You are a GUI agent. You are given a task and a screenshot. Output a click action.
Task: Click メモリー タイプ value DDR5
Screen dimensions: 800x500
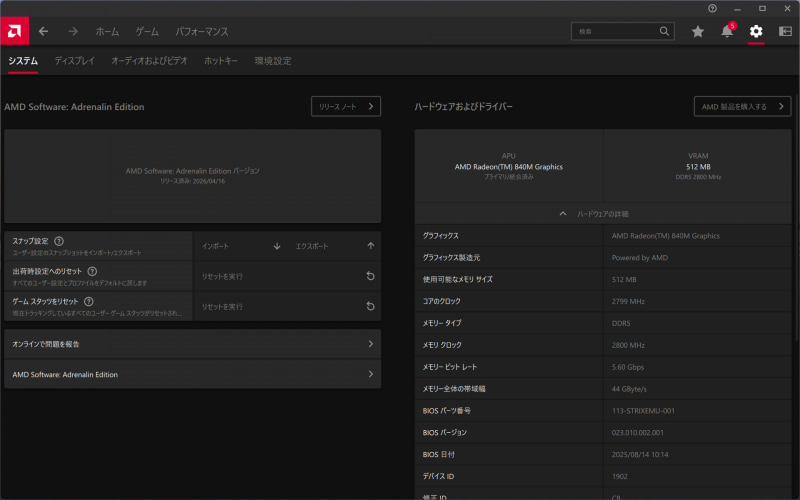tap(621, 323)
